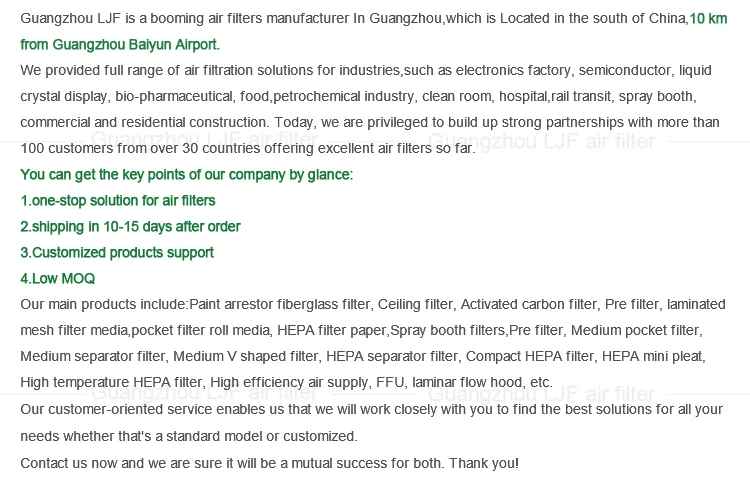The height and width of the screenshot is (496, 750).
Task: Click '2.shipping in 10-15 days after order'
Action: (130, 227)
